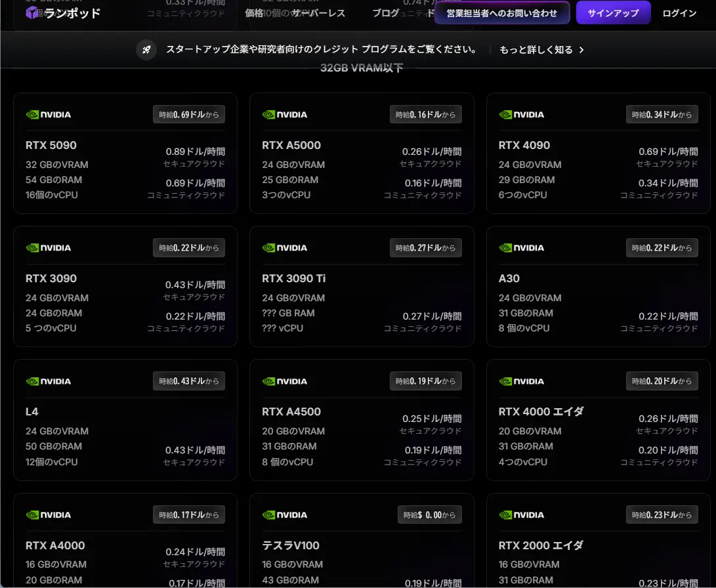Click NVIDIA logo on テスラV100 card
This screenshot has height=588, width=716.
tap(285, 515)
